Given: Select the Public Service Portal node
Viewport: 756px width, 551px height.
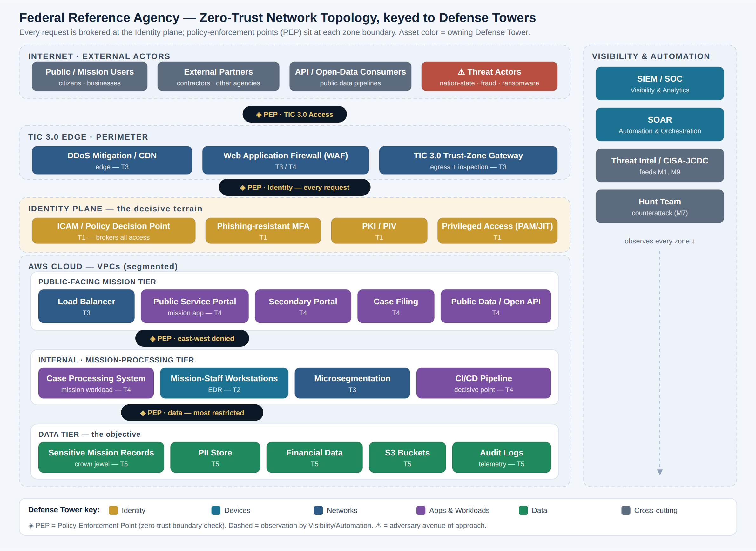Looking at the screenshot, I should coord(195,306).
